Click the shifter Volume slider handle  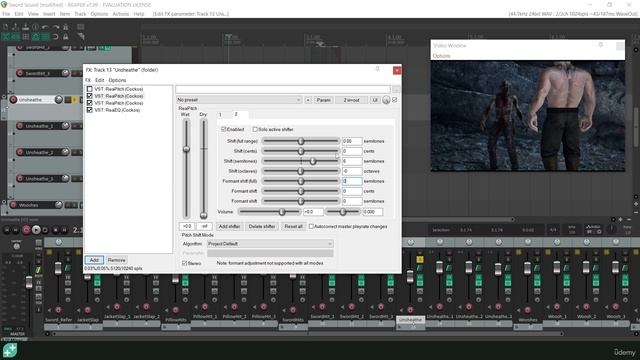[x=282, y=212]
